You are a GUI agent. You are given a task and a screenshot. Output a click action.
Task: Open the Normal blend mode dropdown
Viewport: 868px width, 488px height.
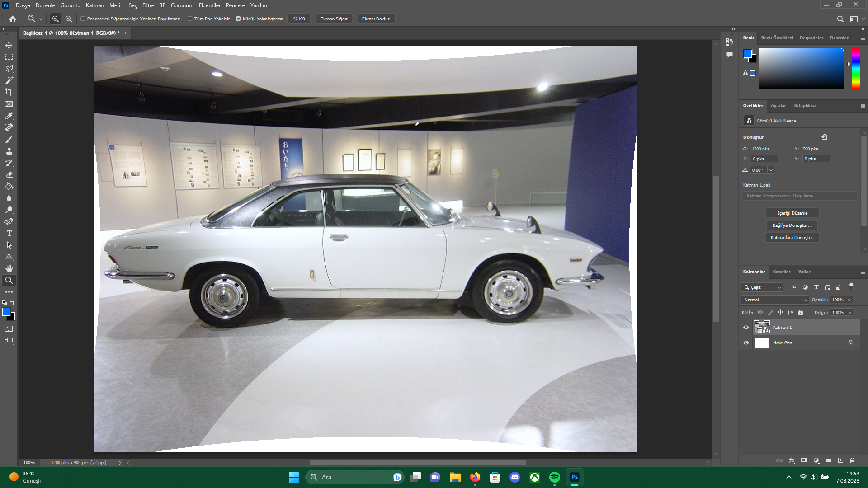pyautogui.click(x=775, y=300)
